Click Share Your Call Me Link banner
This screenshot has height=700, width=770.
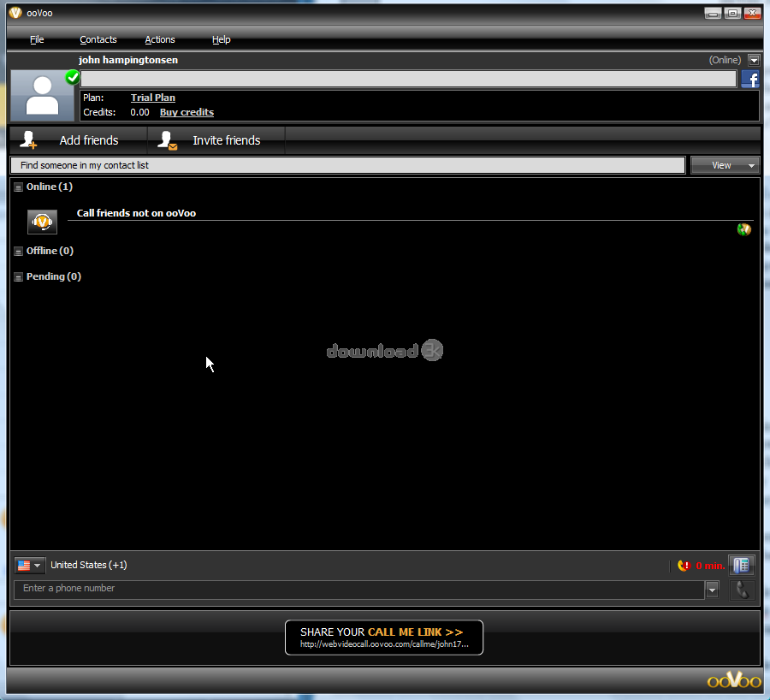click(x=384, y=638)
